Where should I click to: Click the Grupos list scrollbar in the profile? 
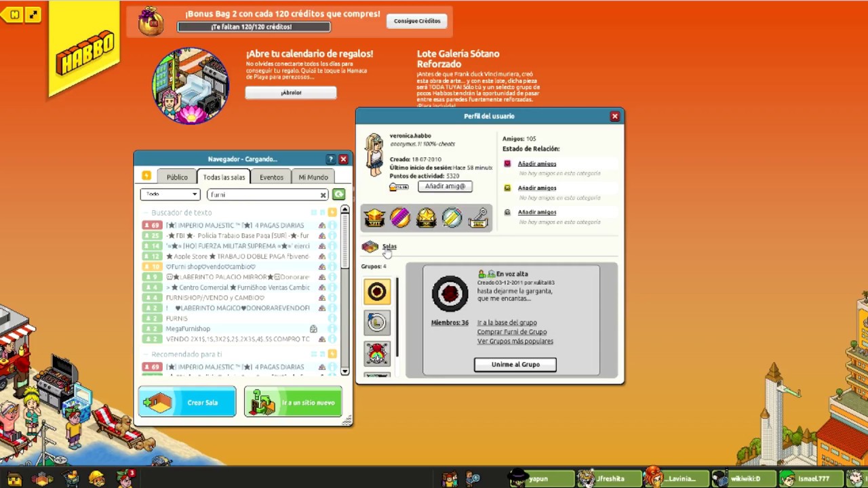[x=397, y=317]
